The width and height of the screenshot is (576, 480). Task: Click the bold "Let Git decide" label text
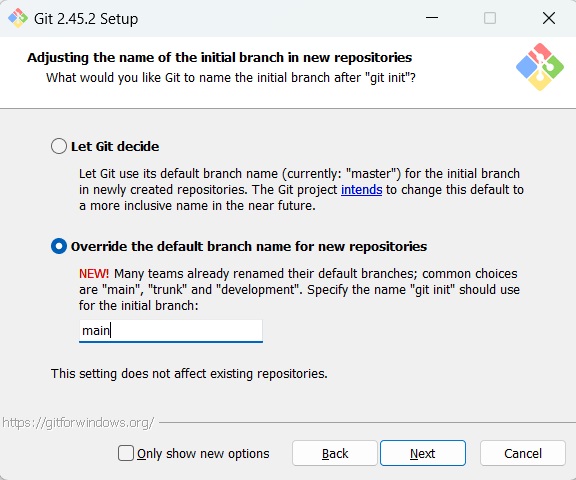115,147
